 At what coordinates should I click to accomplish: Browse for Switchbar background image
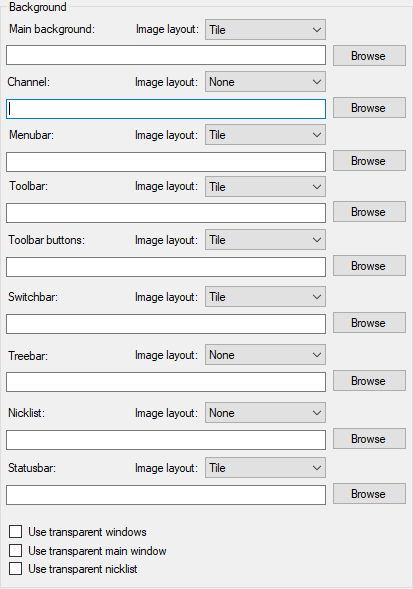click(369, 323)
